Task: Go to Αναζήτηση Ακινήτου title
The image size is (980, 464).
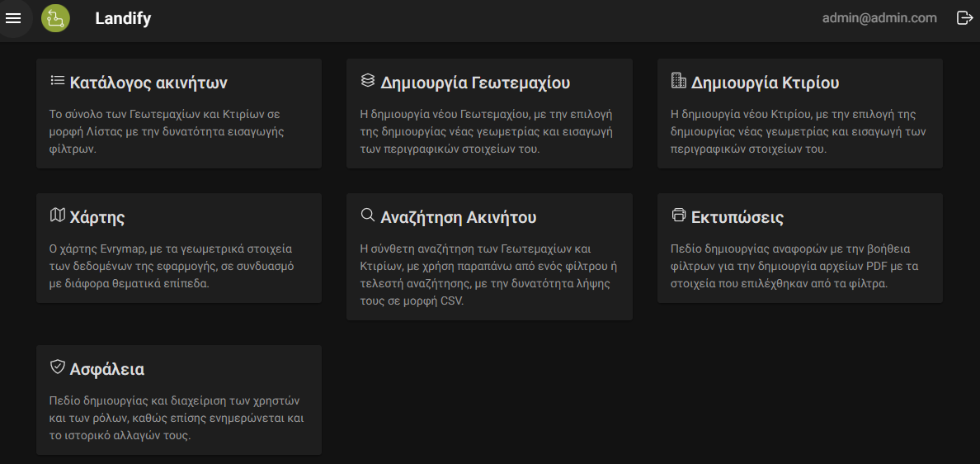Action: [458, 217]
